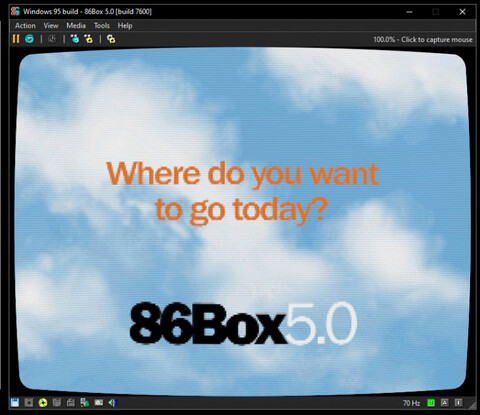Open the Tools menu
Screen dimensions: 480x415
(x=102, y=26)
